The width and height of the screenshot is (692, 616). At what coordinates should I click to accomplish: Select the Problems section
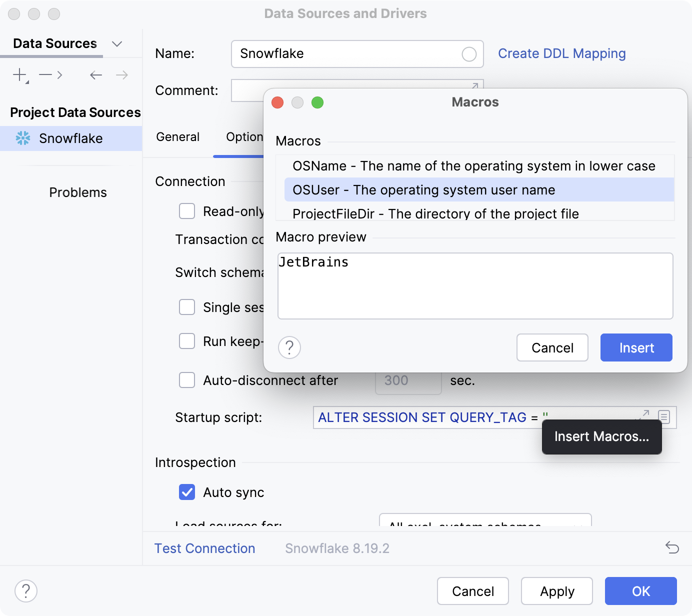click(x=78, y=192)
